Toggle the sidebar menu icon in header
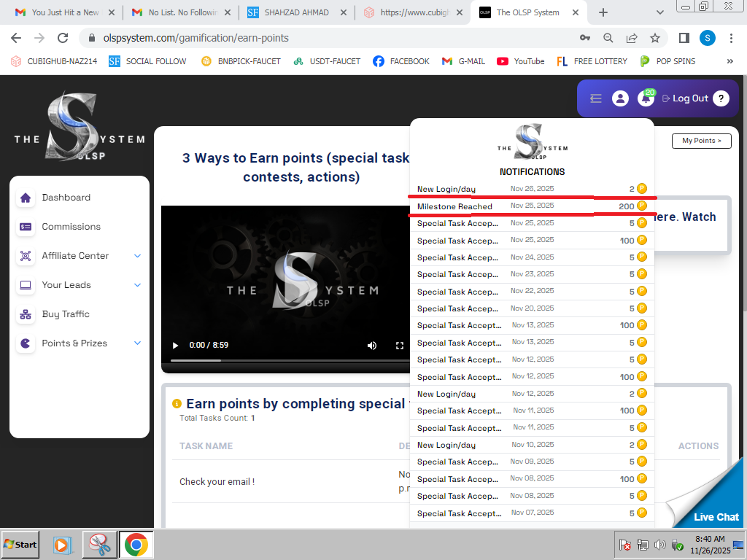The height and width of the screenshot is (560, 747). [596, 98]
